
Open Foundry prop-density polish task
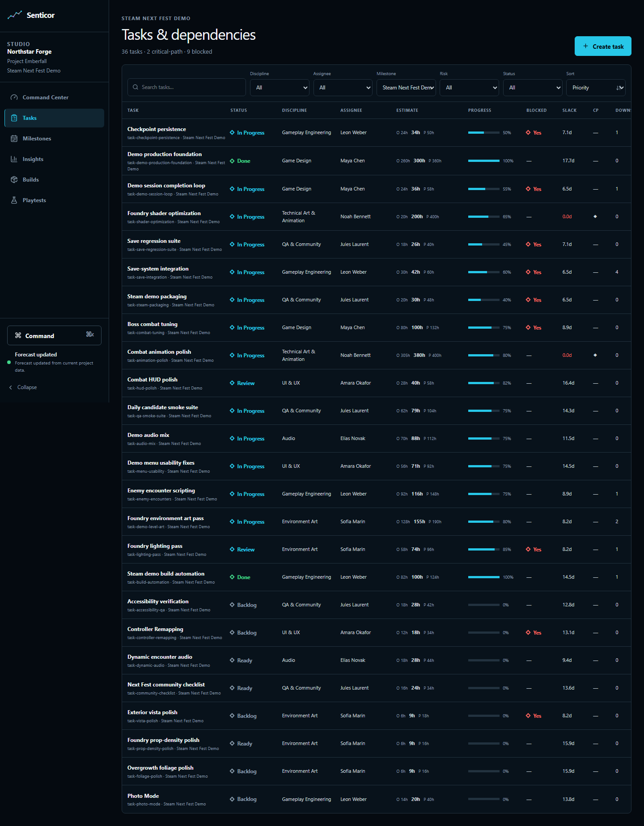click(163, 740)
